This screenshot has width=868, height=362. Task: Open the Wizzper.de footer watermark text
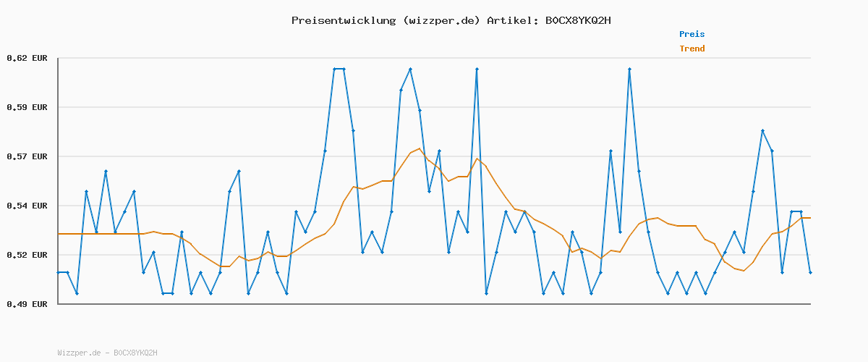pyautogui.click(x=107, y=353)
